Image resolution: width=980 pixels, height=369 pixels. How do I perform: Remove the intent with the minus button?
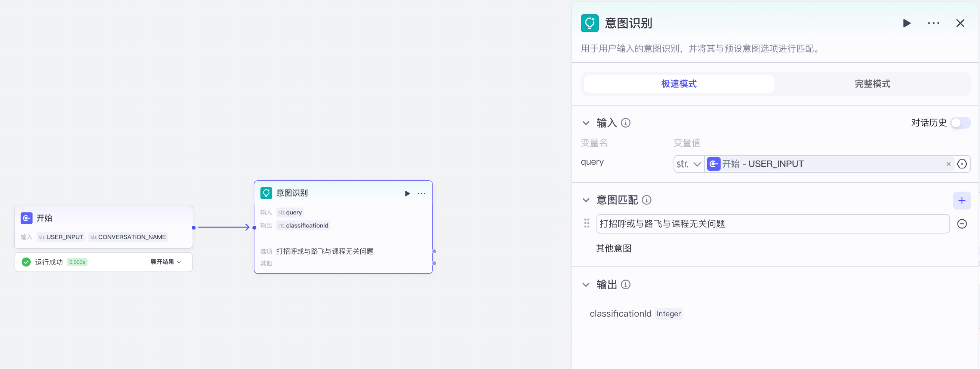point(962,224)
